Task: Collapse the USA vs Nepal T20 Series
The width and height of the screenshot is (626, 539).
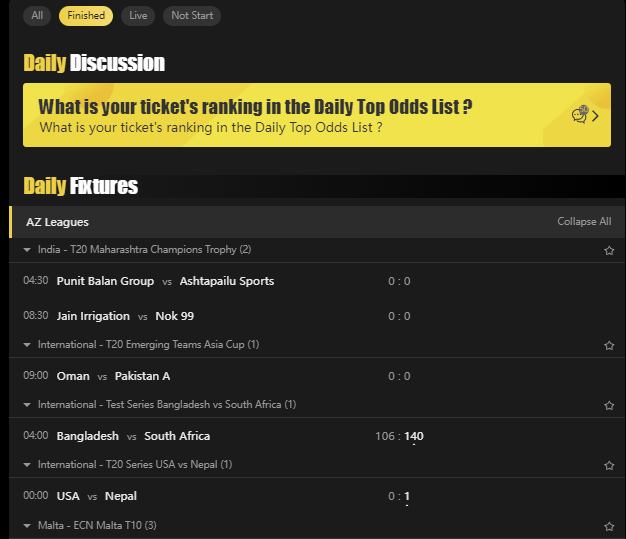Action: coord(27,465)
